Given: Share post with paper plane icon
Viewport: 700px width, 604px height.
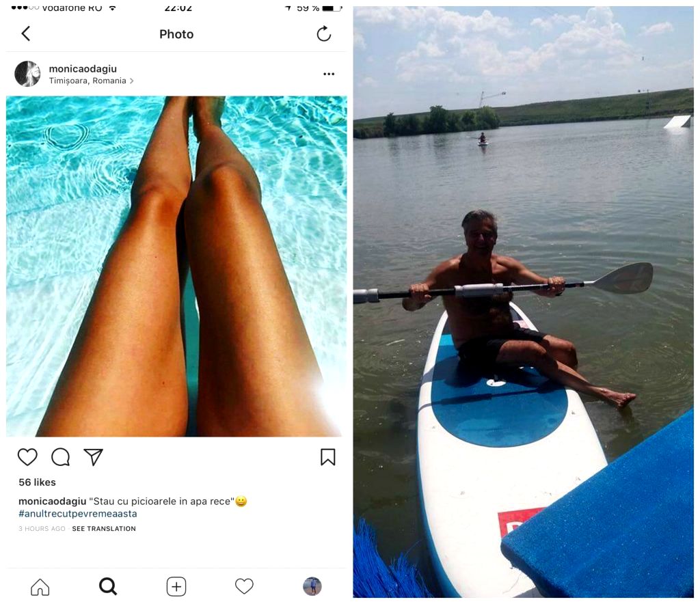Looking at the screenshot, I should point(93,457).
